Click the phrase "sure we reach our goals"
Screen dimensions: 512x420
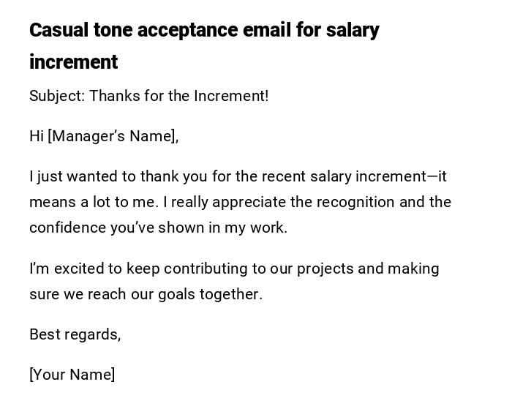(x=113, y=294)
